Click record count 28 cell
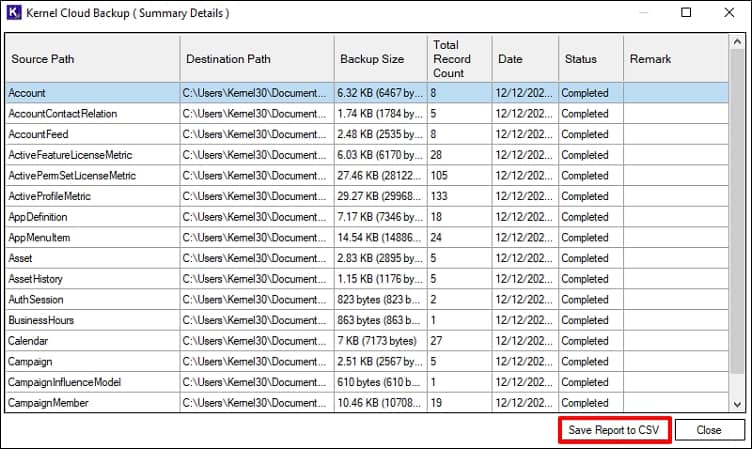 pos(459,155)
